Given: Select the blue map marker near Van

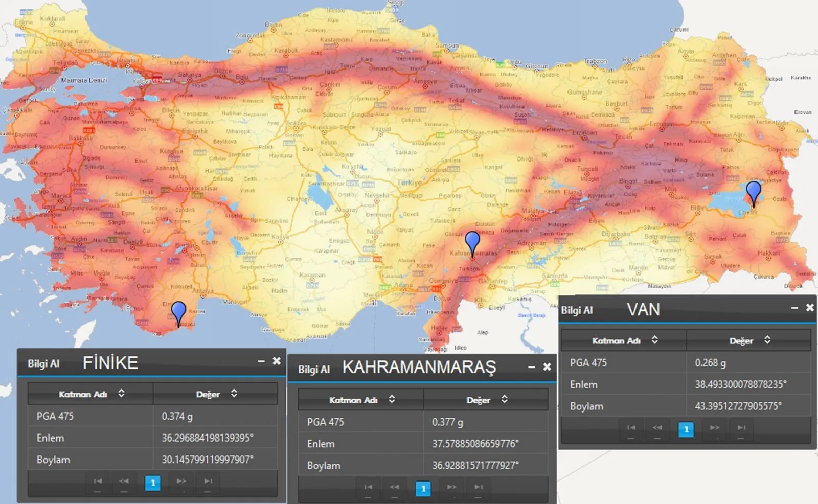Looking at the screenshot, I should point(754,191).
